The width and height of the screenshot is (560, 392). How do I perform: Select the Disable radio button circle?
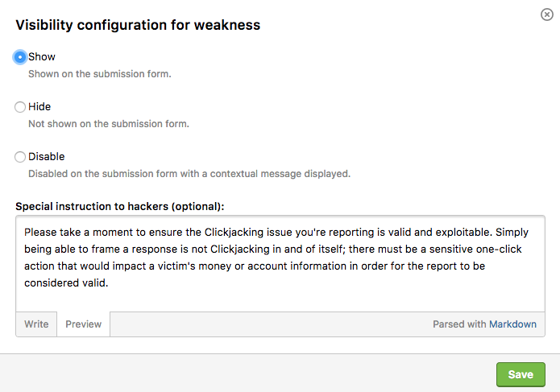click(20, 157)
